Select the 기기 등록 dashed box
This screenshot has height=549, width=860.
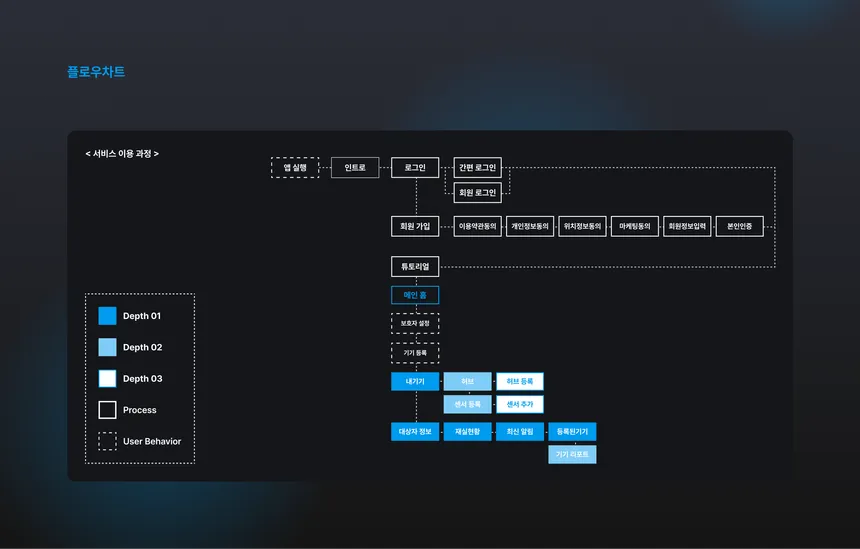pos(415,353)
